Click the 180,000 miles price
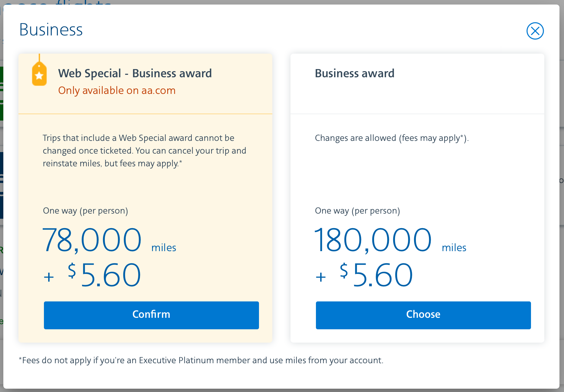564x392 pixels. pos(373,240)
